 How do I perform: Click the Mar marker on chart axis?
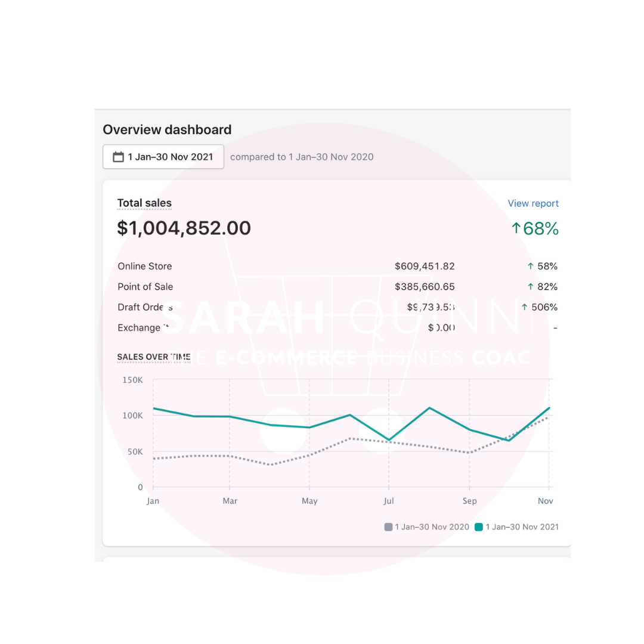click(230, 501)
